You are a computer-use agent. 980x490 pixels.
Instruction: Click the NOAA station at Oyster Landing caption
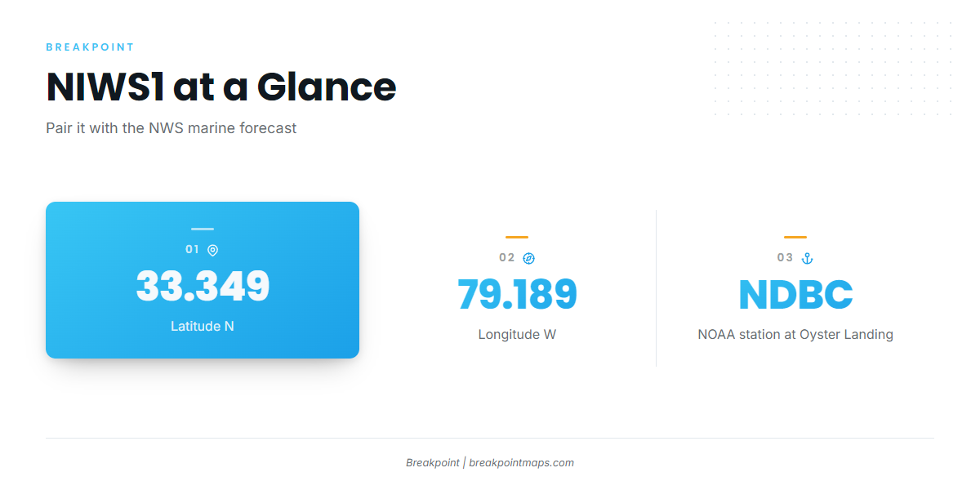click(795, 334)
